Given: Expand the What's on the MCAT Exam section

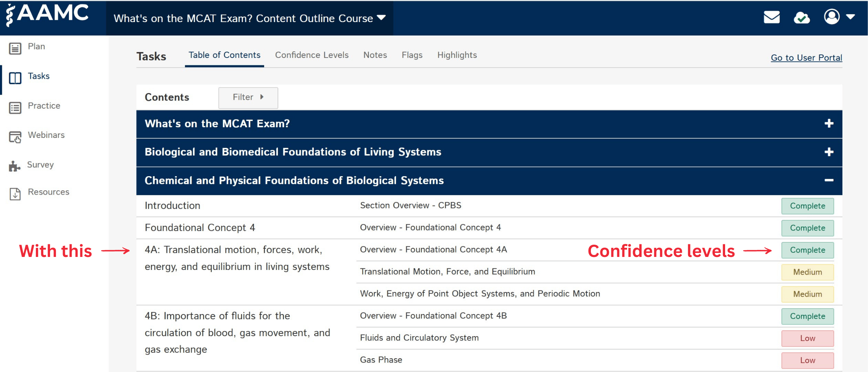Looking at the screenshot, I should [x=829, y=124].
